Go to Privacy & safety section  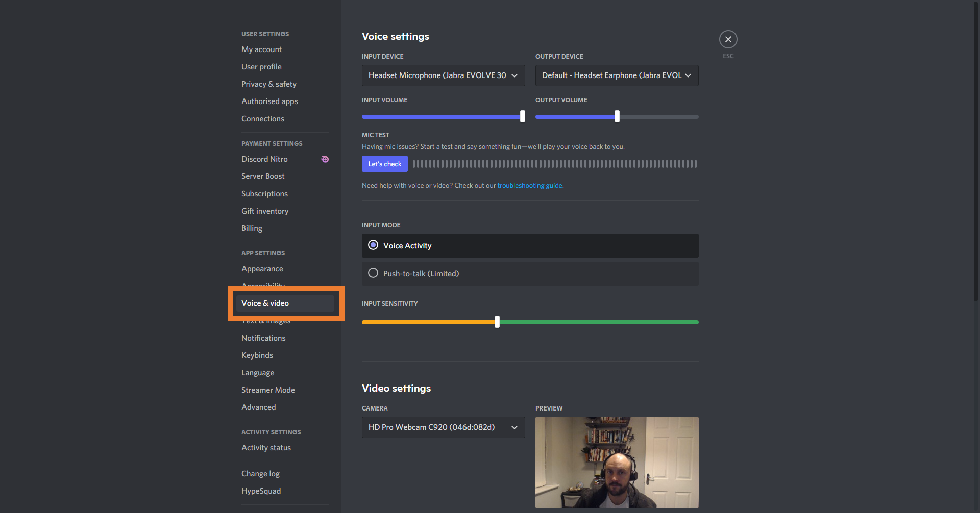pyautogui.click(x=268, y=84)
